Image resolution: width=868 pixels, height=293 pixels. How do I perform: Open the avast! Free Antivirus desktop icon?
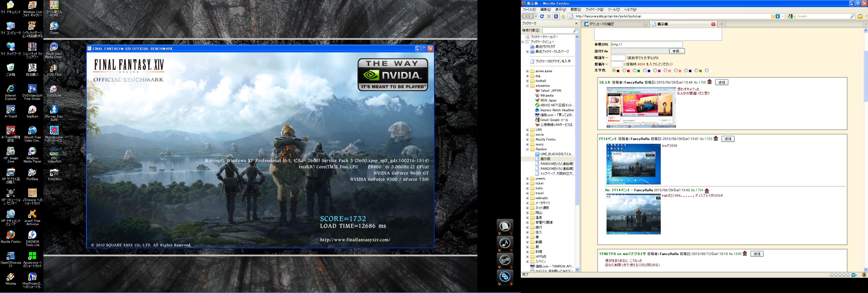32,214
